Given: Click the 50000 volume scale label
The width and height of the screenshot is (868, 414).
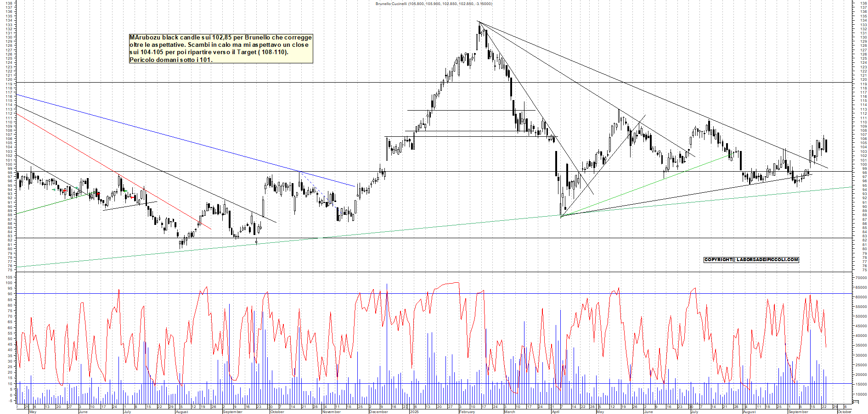Looking at the screenshot, I should [861, 316].
